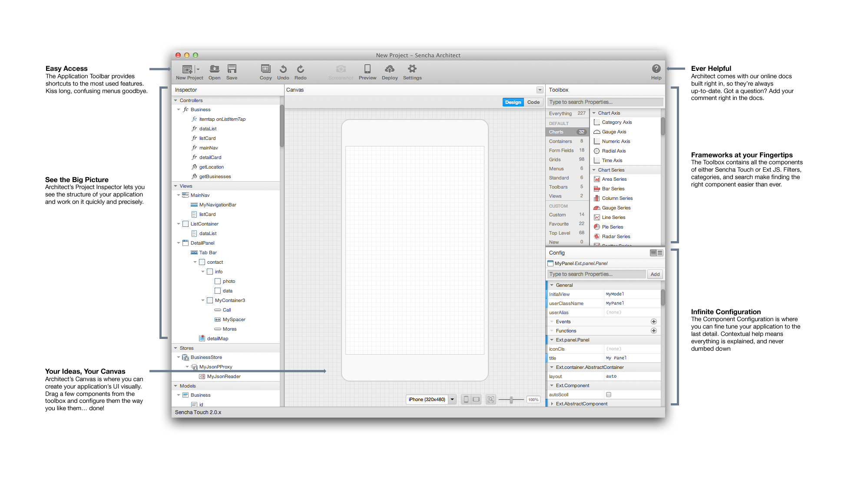Click the zoom-to-fit canvas icon

pyautogui.click(x=491, y=399)
